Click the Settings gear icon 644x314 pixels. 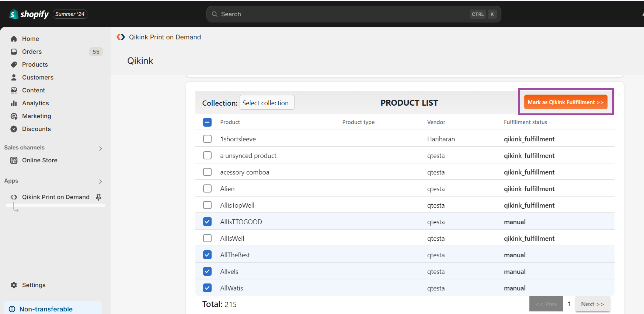[x=14, y=285]
